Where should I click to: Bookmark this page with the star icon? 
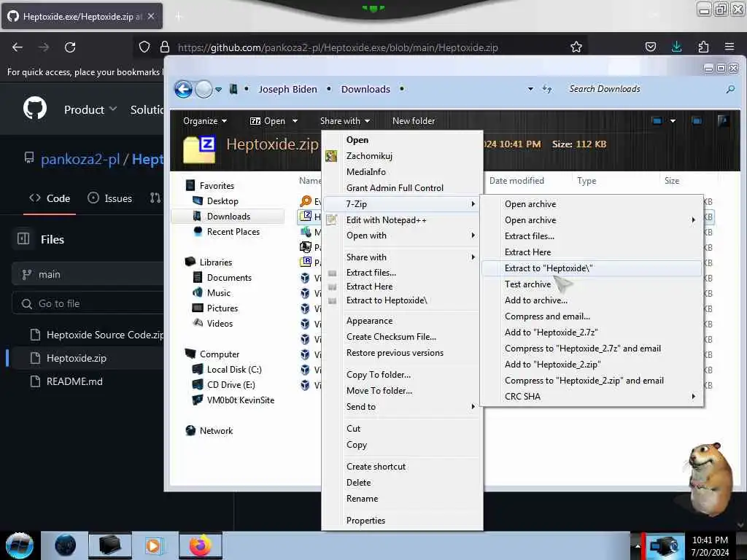576,47
